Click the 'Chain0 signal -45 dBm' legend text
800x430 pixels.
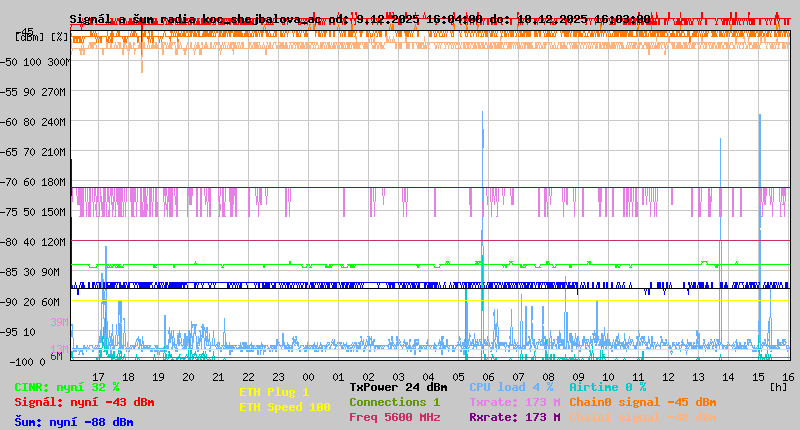click(642, 402)
